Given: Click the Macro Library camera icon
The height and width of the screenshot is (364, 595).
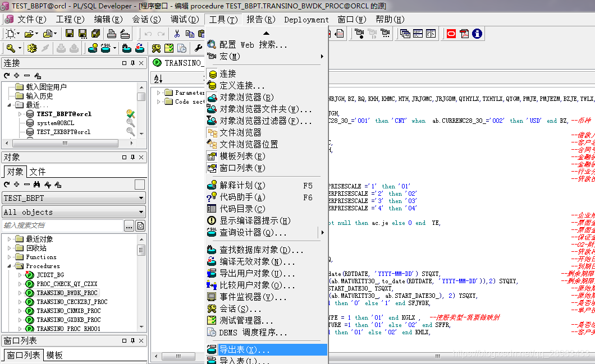Looking at the screenshot, I should pos(385,34).
